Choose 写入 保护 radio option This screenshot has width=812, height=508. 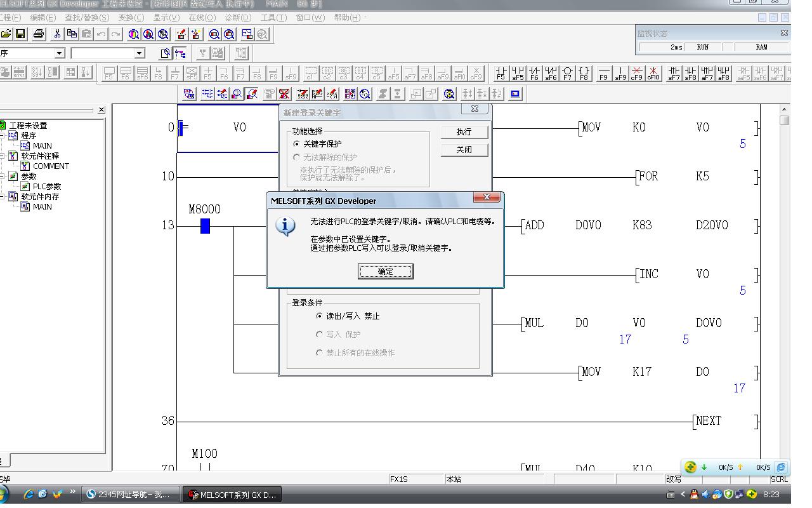(x=319, y=334)
